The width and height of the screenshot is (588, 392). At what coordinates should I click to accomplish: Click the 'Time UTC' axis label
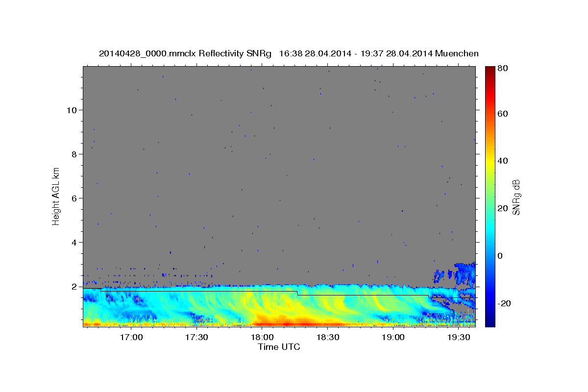(279, 347)
